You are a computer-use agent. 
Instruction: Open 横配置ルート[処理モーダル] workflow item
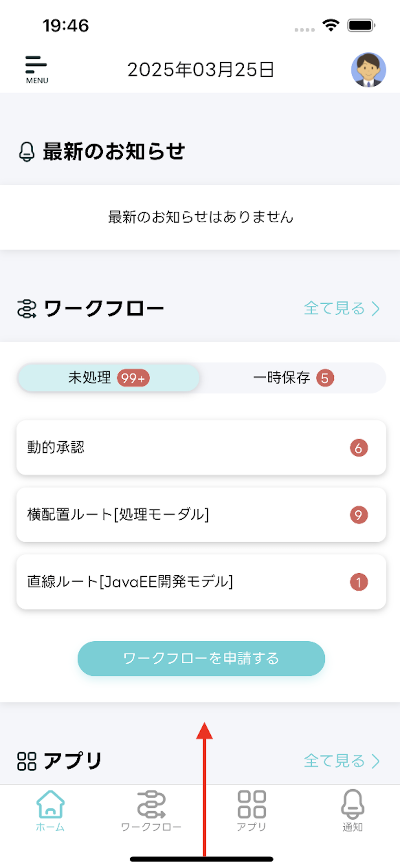[201, 514]
